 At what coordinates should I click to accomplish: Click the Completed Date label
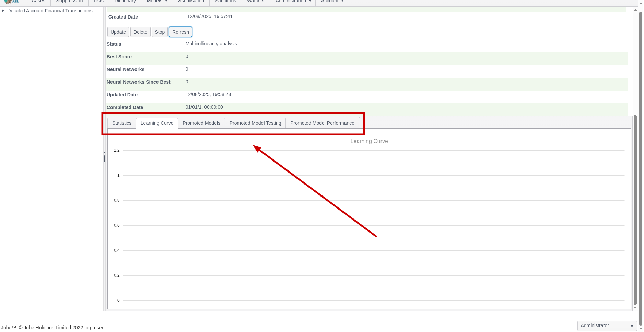coord(125,107)
